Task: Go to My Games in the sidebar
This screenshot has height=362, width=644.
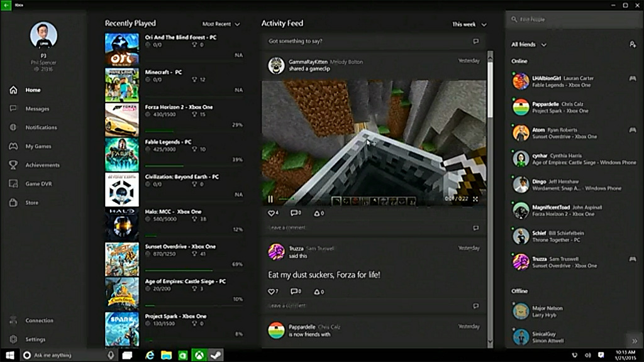Action: click(38, 146)
